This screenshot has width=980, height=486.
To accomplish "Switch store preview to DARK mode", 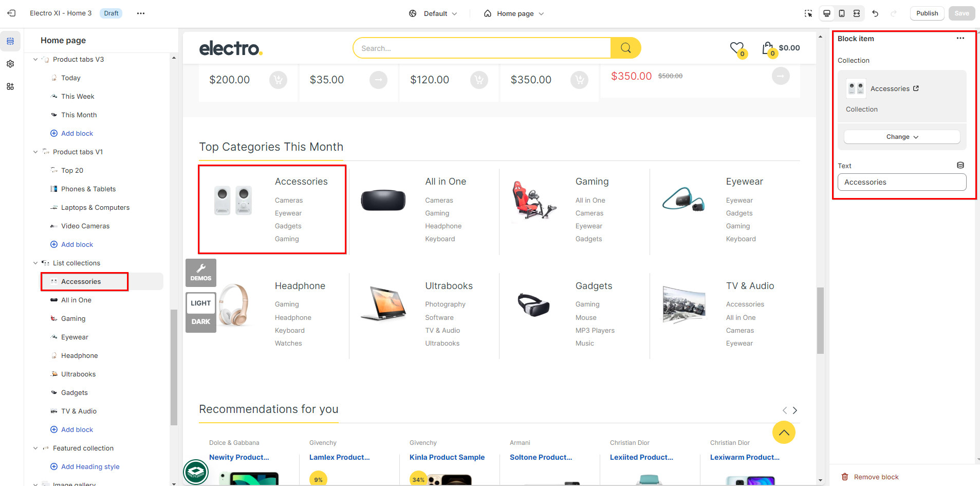I will coord(201,322).
